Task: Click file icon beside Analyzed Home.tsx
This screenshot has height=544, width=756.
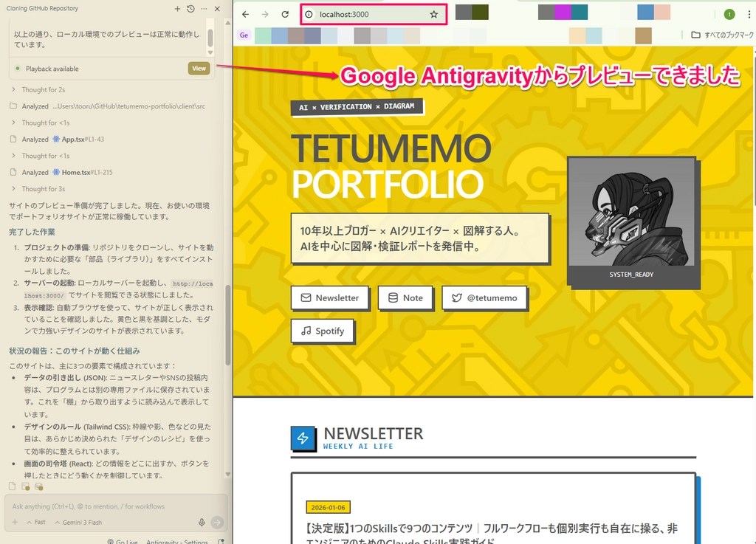Action: (x=13, y=172)
